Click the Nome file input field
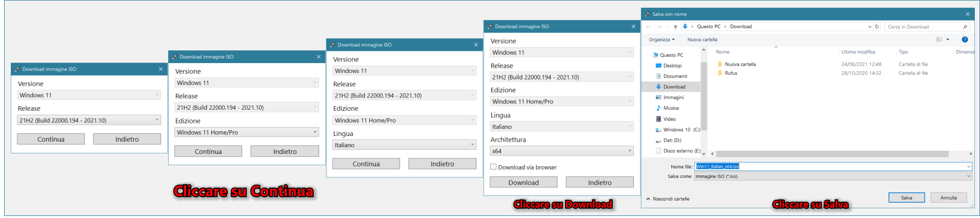 pos(830,166)
